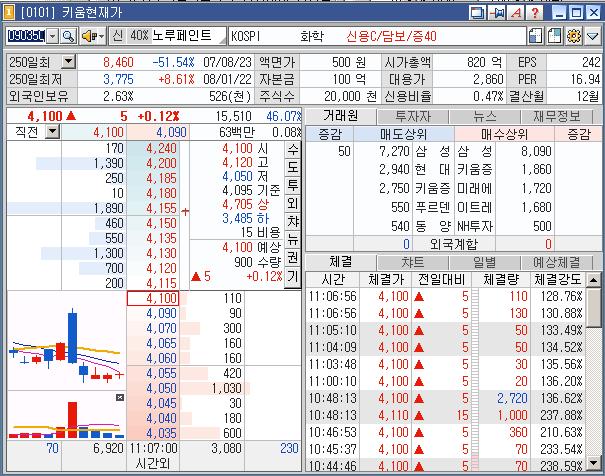Viewport: 605px width, 476px height.
Task: Click the first page-layout icon beside gear
Action: pyautogui.click(x=536, y=36)
